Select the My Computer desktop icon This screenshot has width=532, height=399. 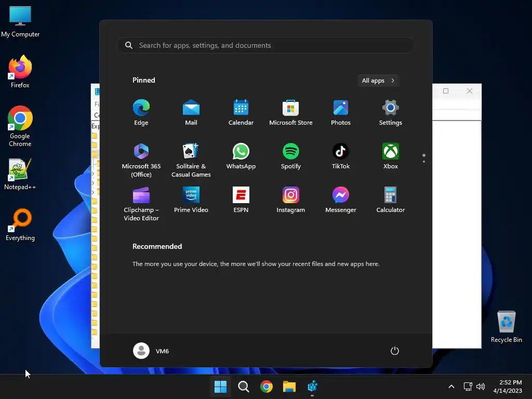(x=20, y=22)
